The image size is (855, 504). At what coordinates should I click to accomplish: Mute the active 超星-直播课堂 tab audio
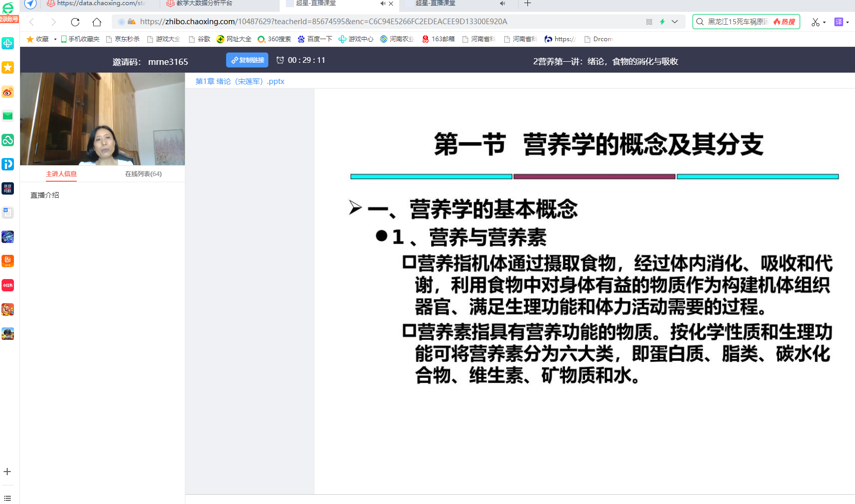[x=383, y=4]
